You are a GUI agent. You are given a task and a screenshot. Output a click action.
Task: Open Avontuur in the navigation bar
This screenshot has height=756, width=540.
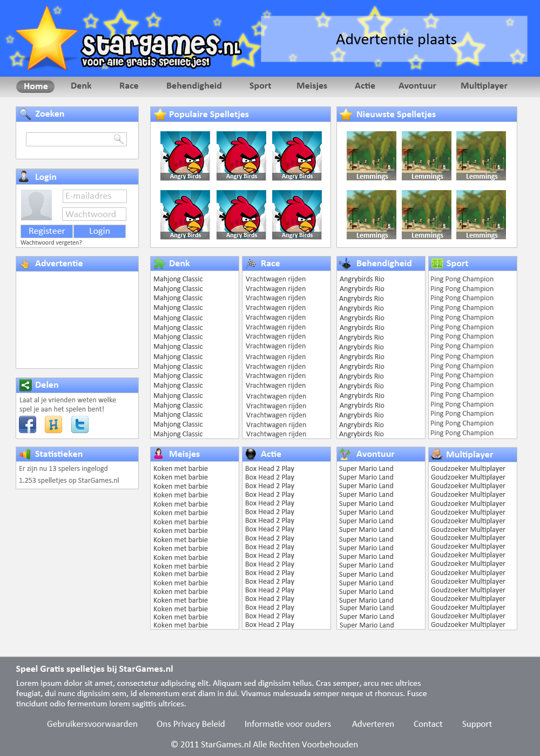pyautogui.click(x=417, y=86)
